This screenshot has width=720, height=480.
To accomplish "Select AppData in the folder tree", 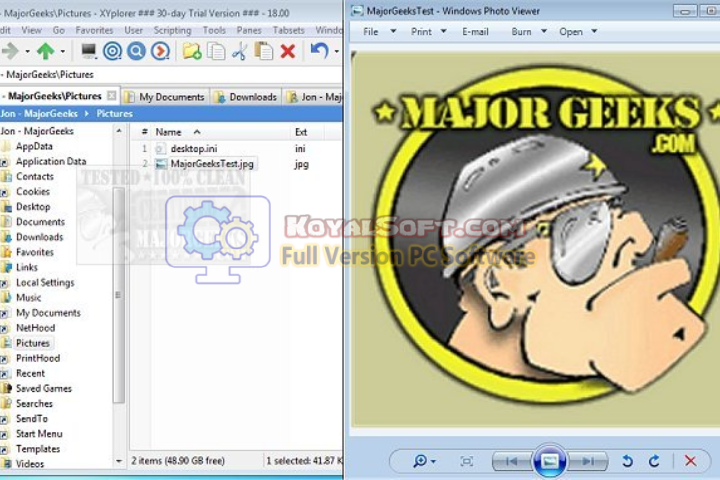I will tap(34, 146).
